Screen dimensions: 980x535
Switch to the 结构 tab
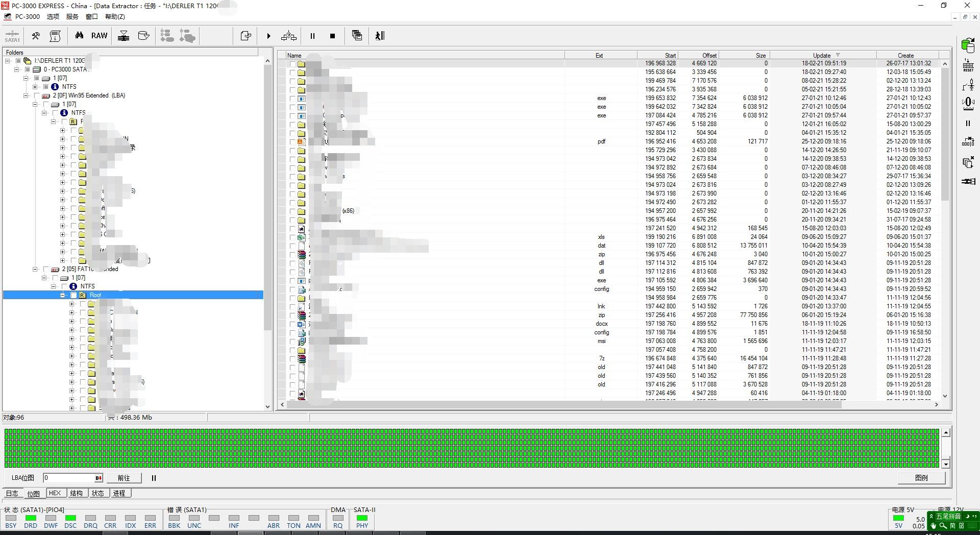click(76, 493)
